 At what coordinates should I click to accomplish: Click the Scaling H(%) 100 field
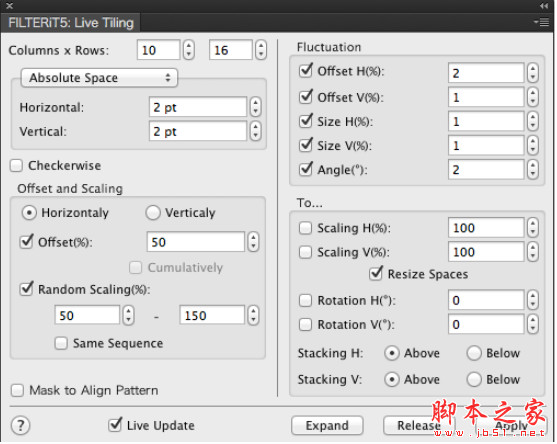tap(486, 227)
